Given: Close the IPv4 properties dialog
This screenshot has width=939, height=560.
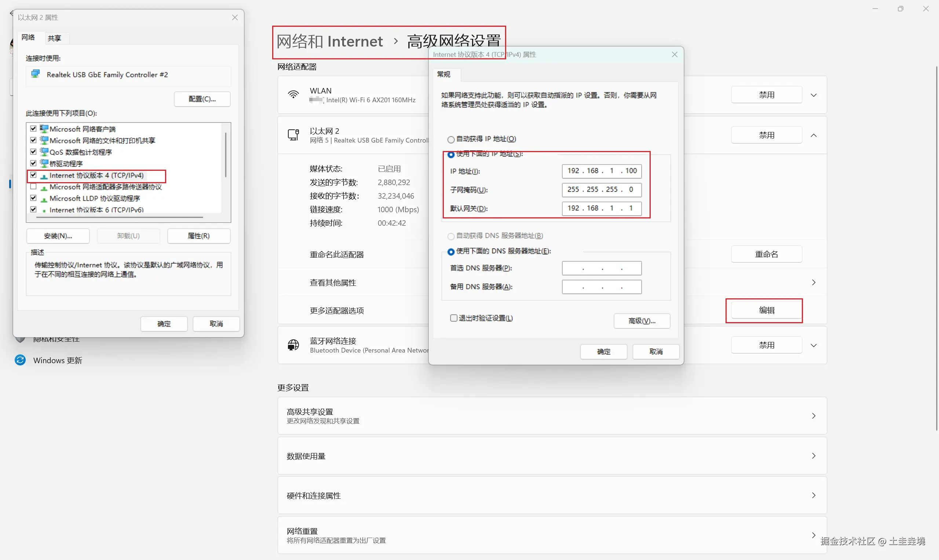Looking at the screenshot, I should tap(674, 55).
